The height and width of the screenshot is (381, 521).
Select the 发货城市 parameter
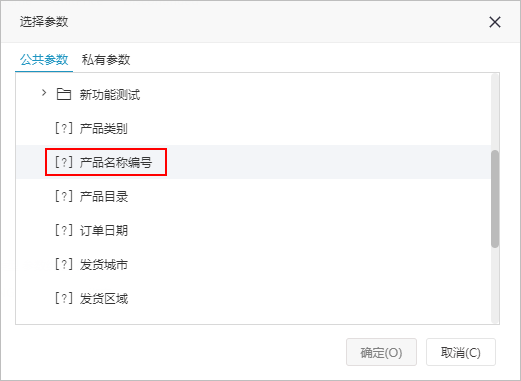253,264
